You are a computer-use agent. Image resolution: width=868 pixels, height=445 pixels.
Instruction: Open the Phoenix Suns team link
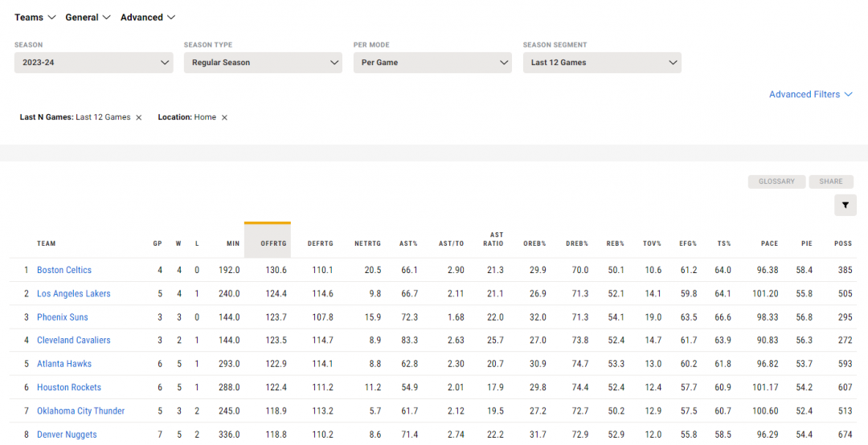[63, 317]
